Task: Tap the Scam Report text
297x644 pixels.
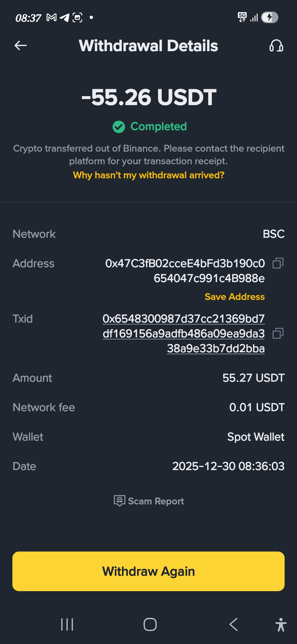Action: 156,501
